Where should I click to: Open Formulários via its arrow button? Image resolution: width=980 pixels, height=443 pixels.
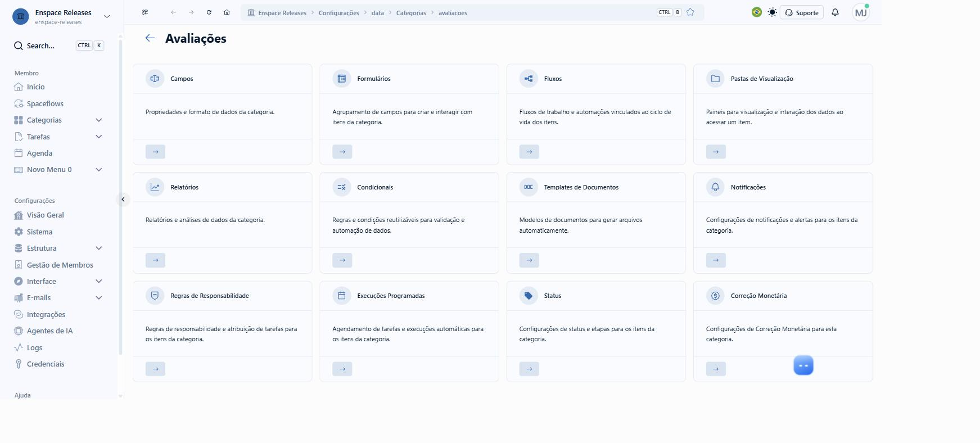(x=342, y=152)
